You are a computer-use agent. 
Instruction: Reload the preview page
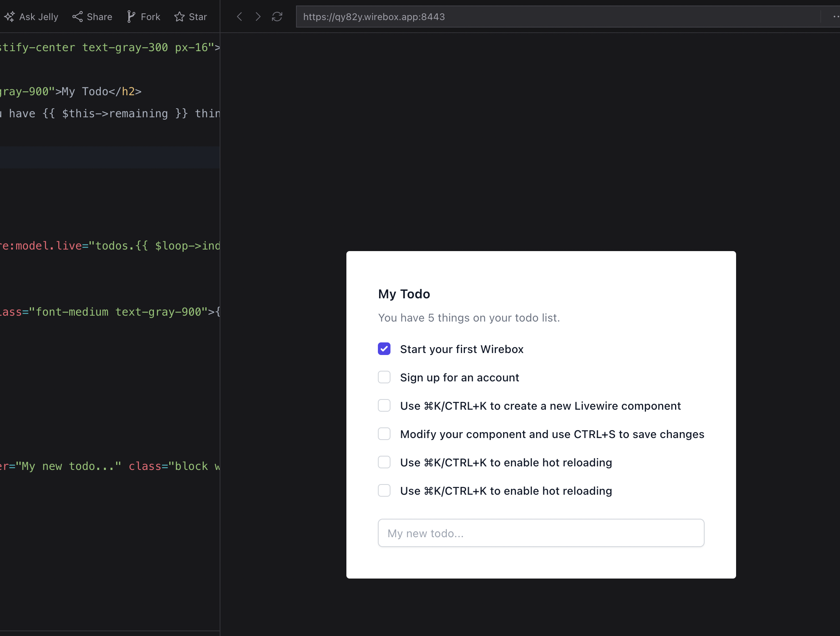[x=277, y=17]
